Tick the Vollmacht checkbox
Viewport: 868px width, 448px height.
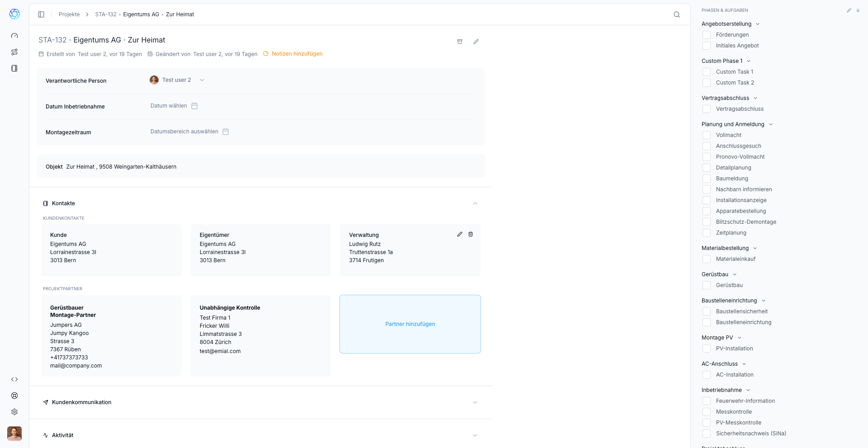click(707, 135)
